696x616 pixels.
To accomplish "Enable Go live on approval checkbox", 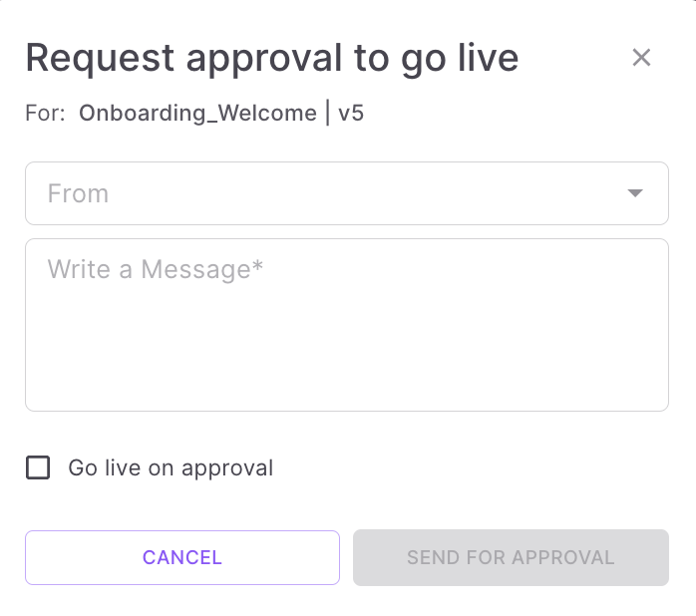I will pyautogui.click(x=38, y=467).
